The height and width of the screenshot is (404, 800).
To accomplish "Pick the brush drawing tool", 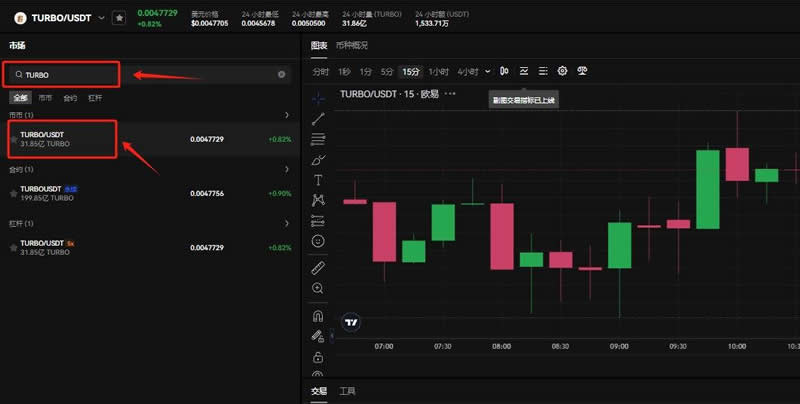I will point(318,159).
